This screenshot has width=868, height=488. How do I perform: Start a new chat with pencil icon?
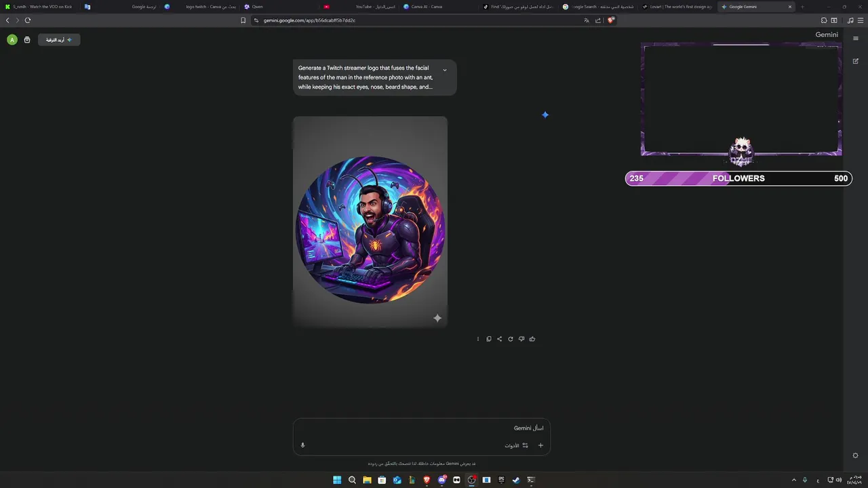856,61
